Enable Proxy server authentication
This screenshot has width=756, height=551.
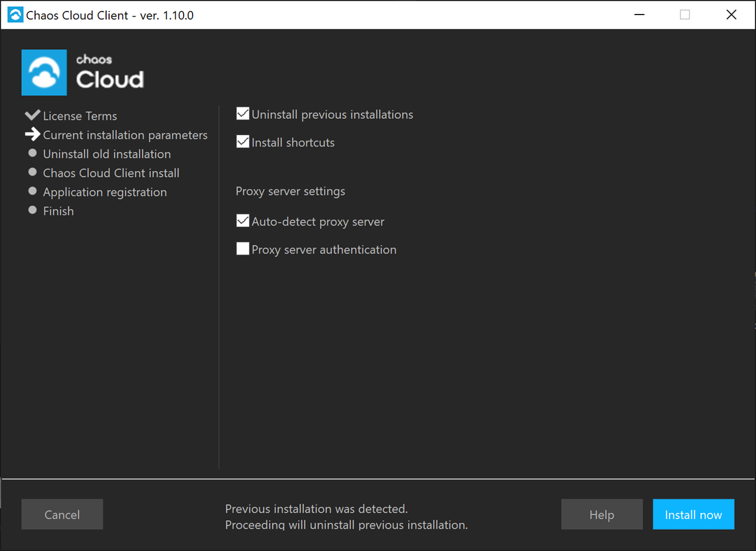click(242, 249)
